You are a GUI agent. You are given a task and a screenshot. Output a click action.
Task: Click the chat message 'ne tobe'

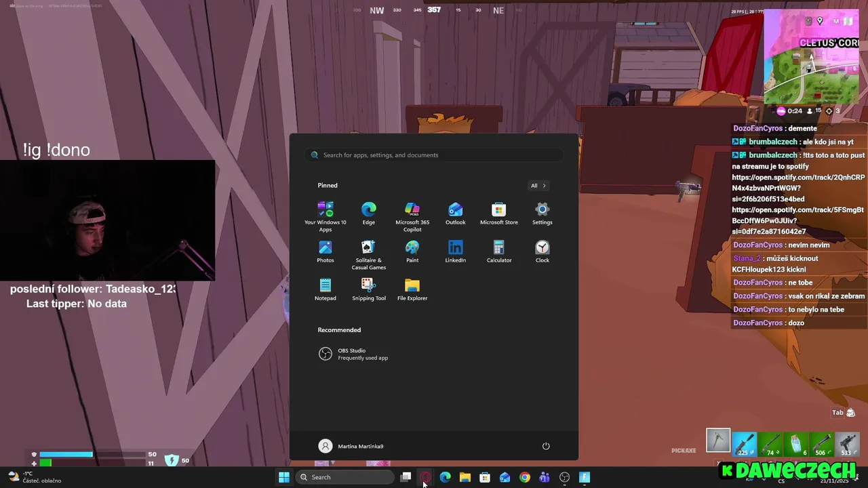point(800,282)
